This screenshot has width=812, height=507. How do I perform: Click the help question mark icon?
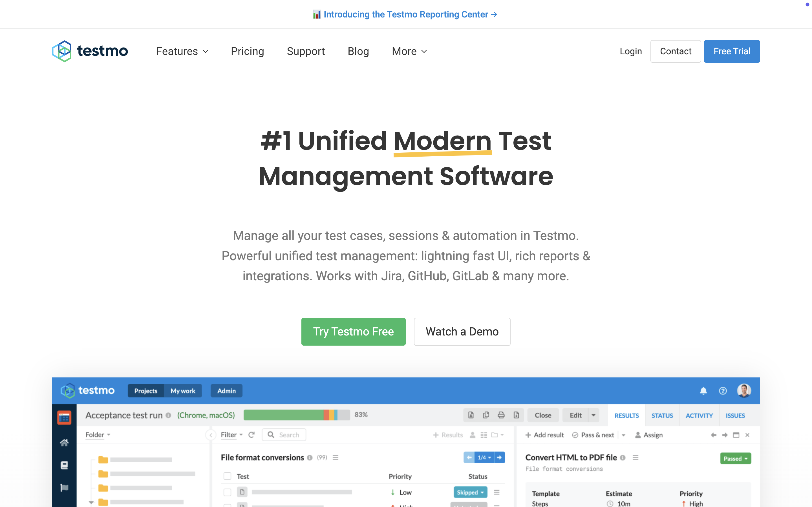pyautogui.click(x=723, y=391)
